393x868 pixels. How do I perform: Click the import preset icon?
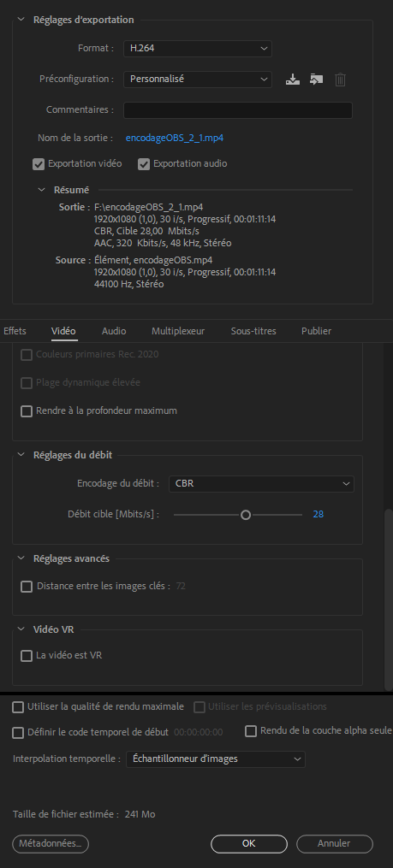317,80
